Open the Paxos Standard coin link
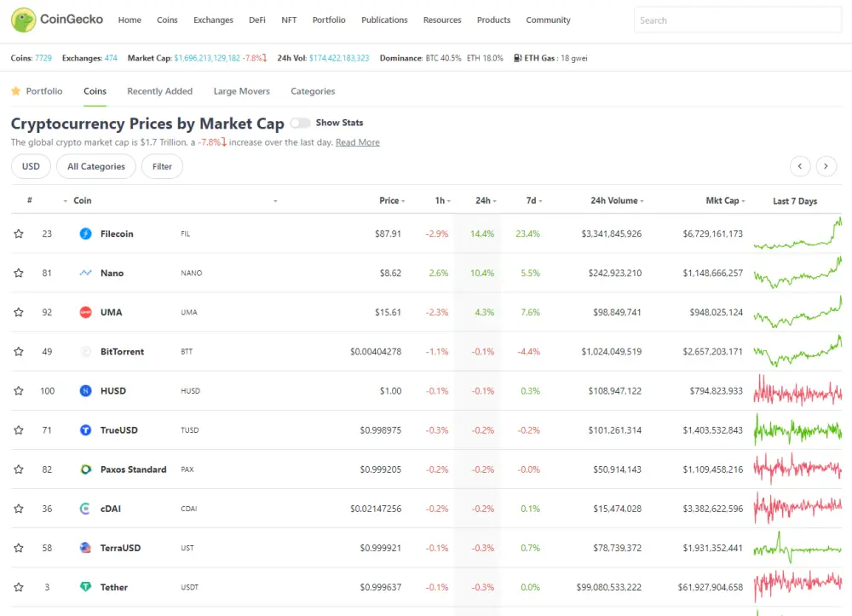852x616 pixels. pos(133,469)
